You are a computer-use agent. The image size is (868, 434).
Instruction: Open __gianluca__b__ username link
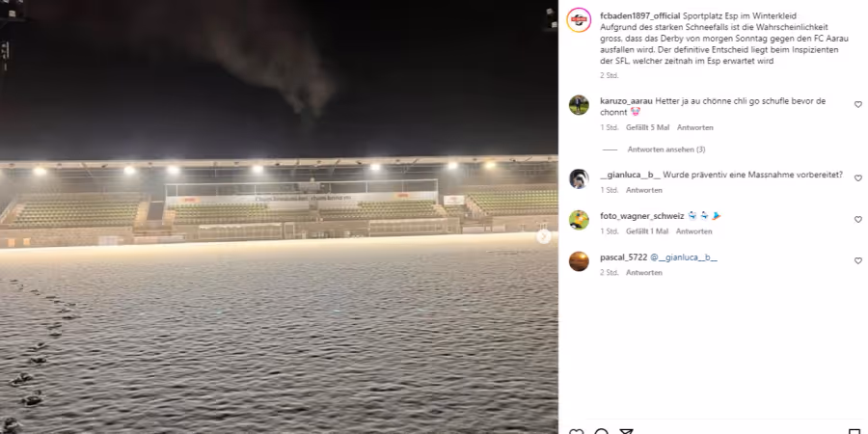630,175
